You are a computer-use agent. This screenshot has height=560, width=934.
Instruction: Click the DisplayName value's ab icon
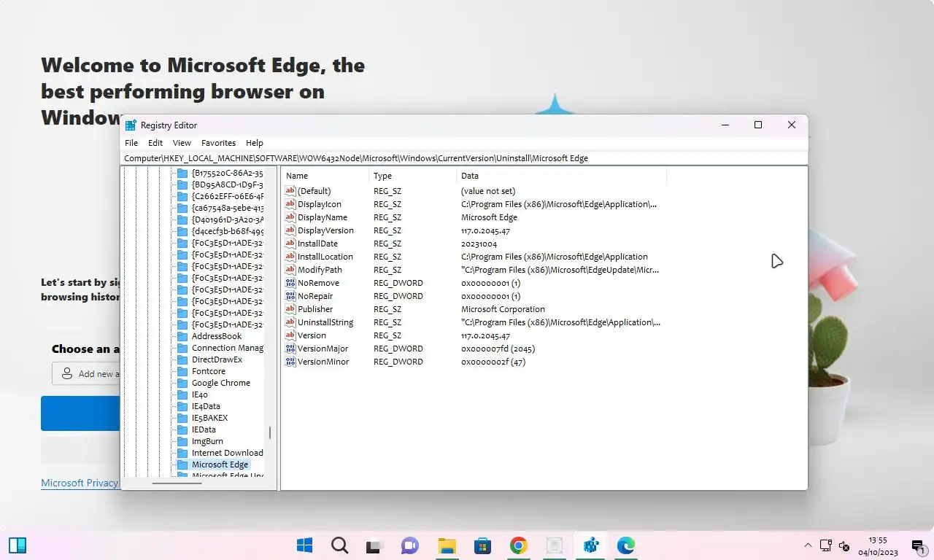[x=290, y=217]
